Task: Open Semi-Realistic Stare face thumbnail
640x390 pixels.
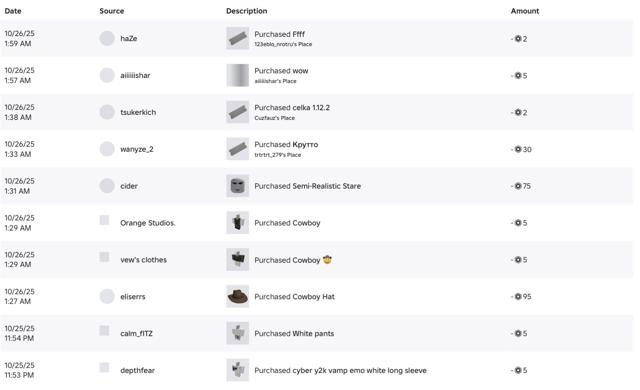Action: pyautogui.click(x=238, y=186)
